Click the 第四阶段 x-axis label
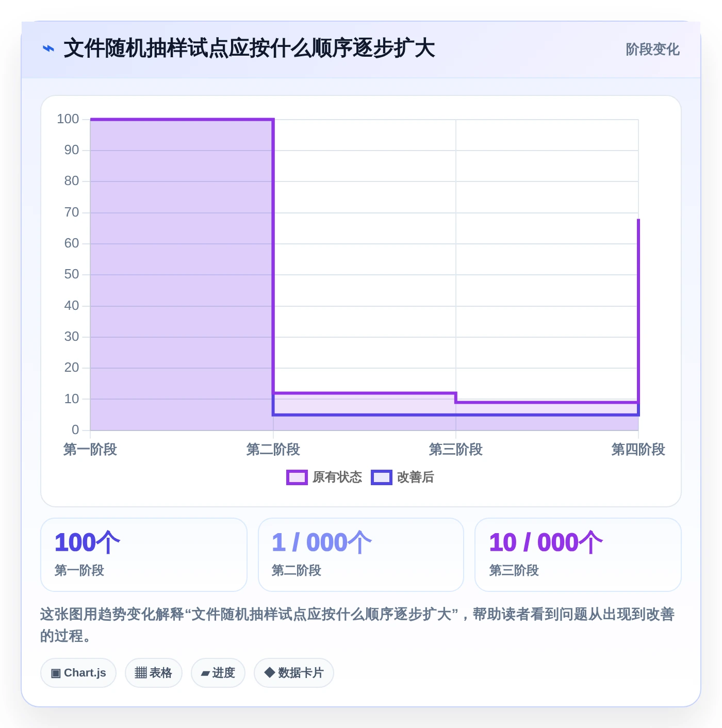Image resolution: width=722 pixels, height=728 pixels. click(x=638, y=450)
